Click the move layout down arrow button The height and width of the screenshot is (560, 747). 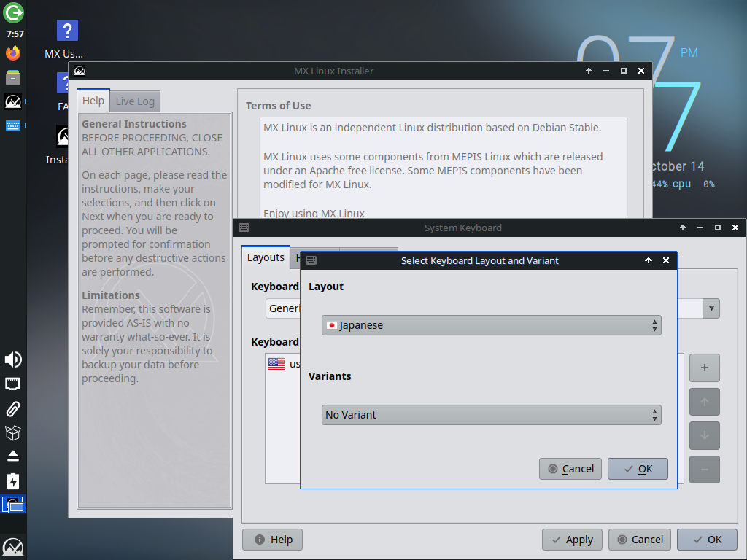705,436
